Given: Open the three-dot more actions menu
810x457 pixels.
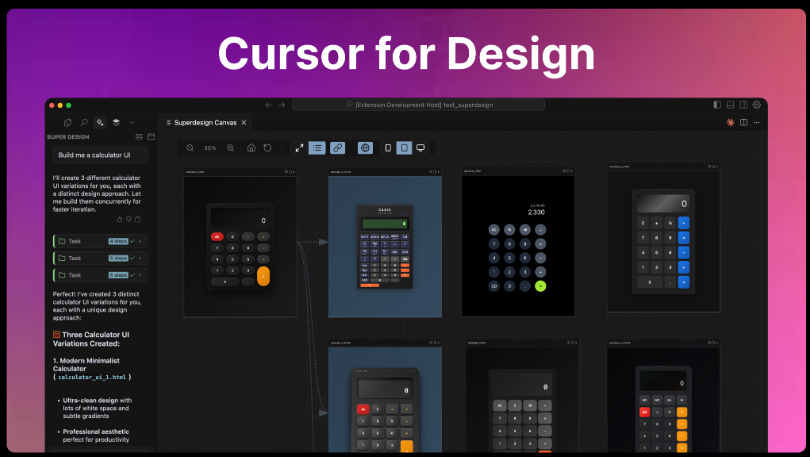Looking at the screenshot, I should [x=757, y=122].
